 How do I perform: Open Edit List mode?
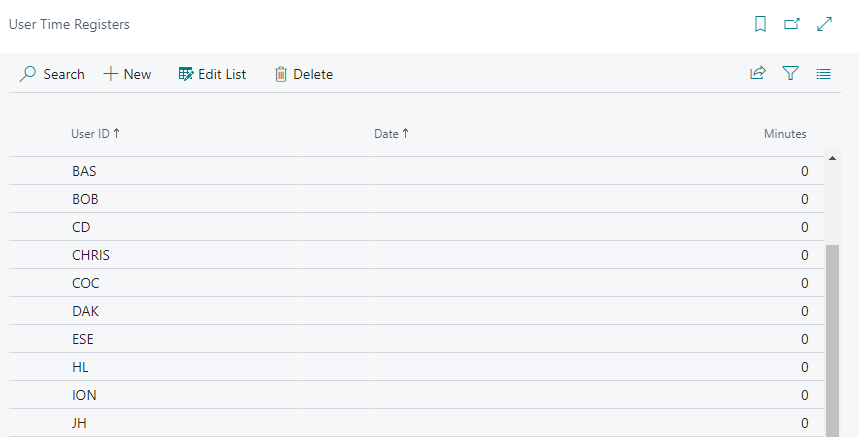(x=213, y=74)
